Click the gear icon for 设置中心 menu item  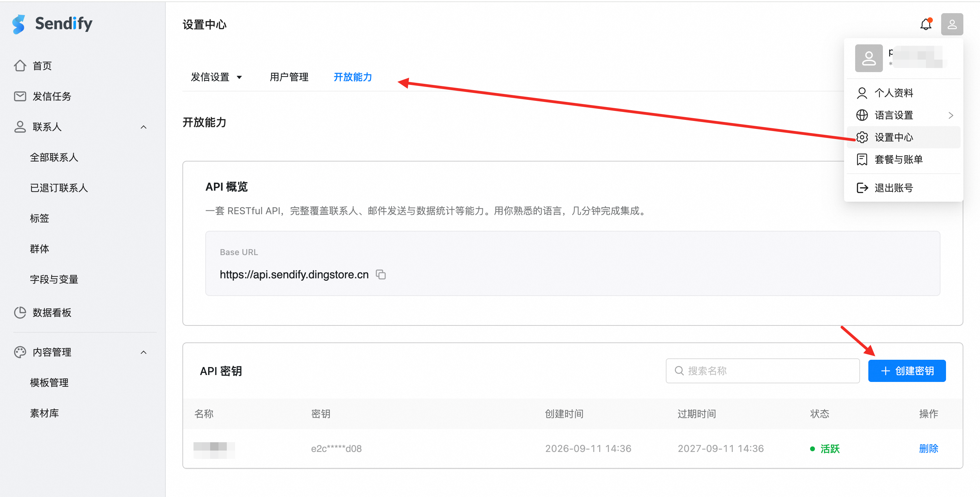[862, 137]
